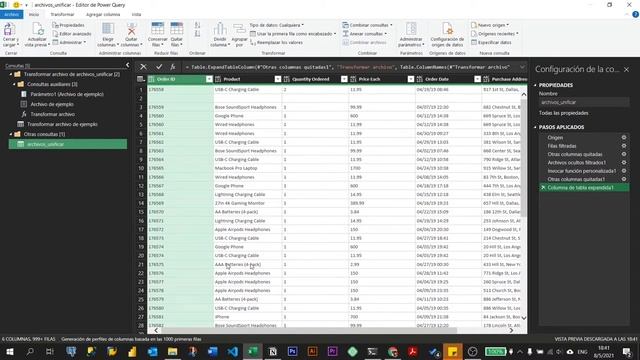
Task: Open the Windows Start menu
Action: 9,351
